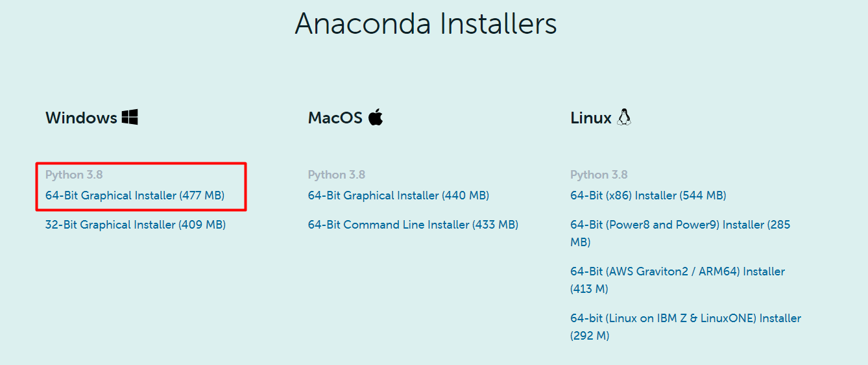Get the Linux 64-Bit (x86) Installer
This screenshot has height=365, width=868.
pos(648,195)
